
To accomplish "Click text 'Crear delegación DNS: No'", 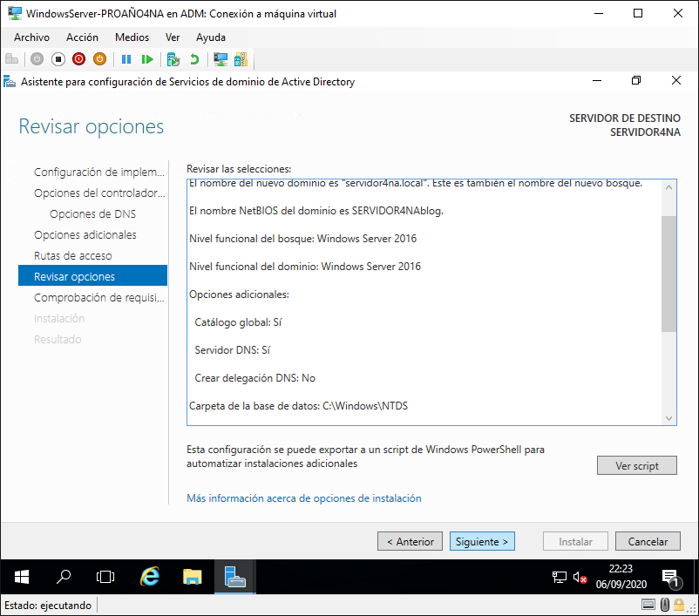I will pos(255,378).
